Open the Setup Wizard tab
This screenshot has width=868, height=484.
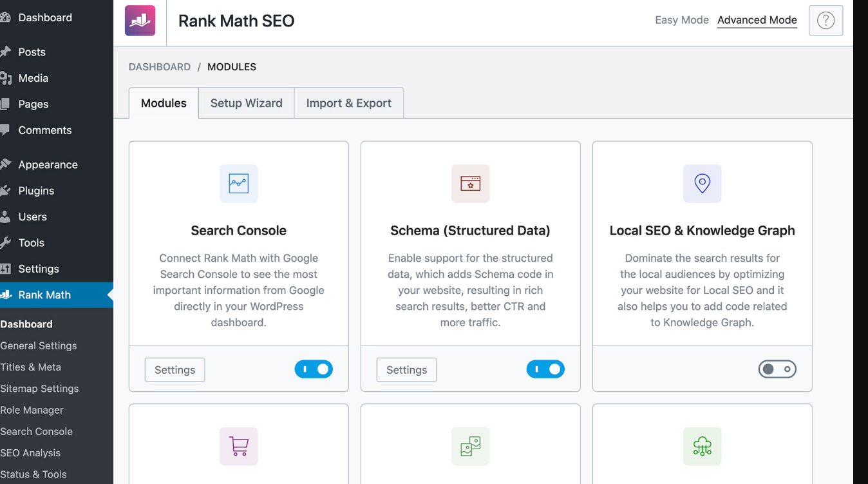(247, 103)
